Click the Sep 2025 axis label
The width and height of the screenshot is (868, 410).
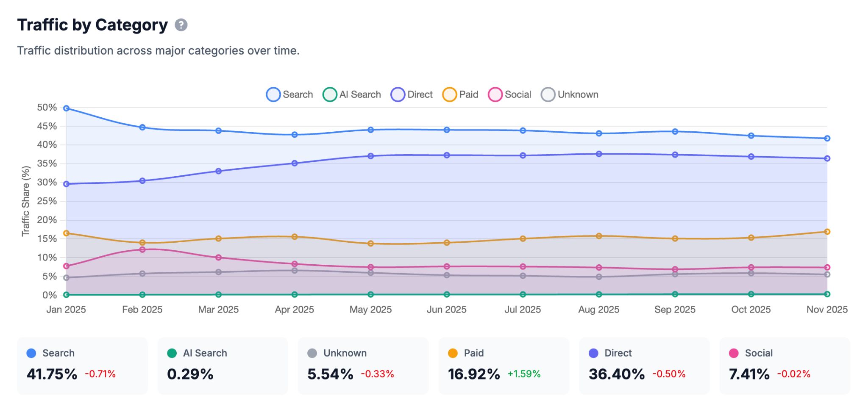[675, 310]
